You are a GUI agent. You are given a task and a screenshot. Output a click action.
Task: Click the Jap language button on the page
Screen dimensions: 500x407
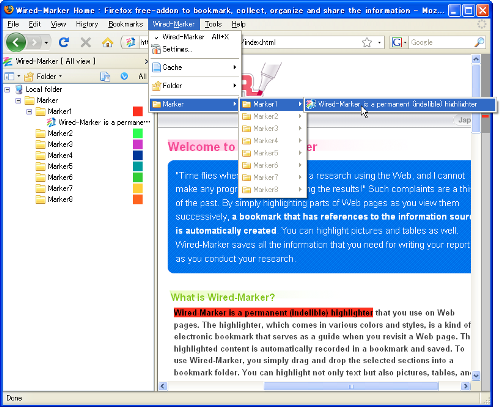[463, 120]
